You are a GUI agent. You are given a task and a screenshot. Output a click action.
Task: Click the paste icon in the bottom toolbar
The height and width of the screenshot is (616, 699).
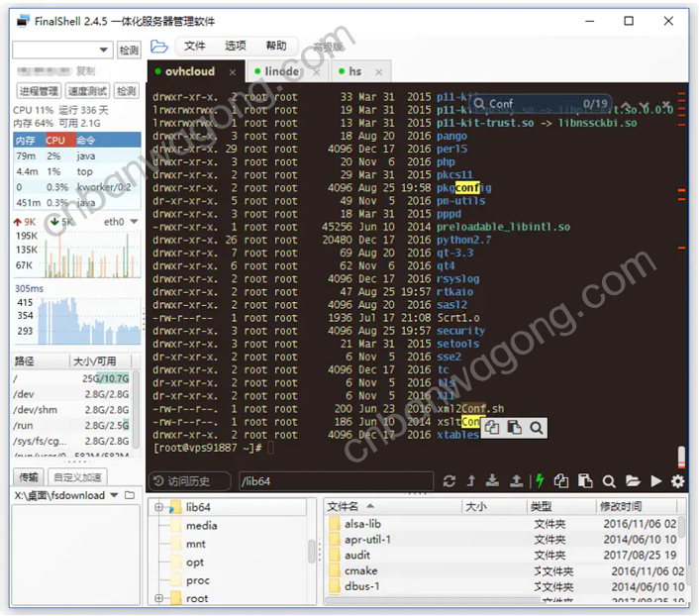tap(585, 481)
